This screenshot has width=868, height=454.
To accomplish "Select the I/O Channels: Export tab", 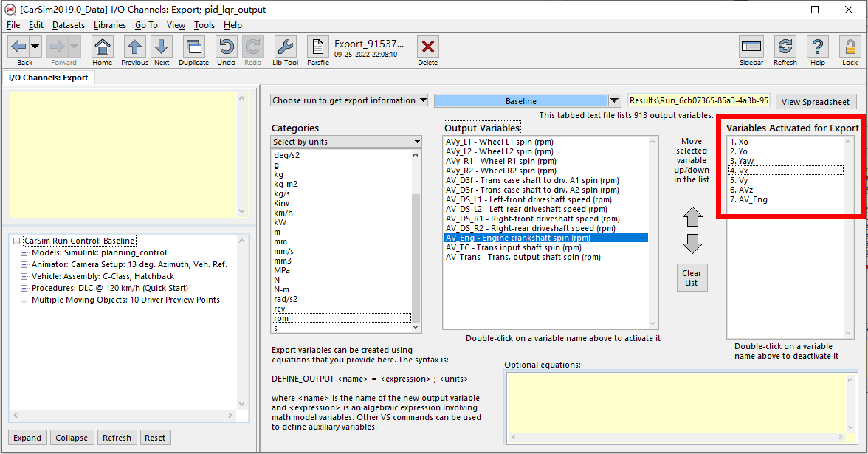I will pos(48,78).
